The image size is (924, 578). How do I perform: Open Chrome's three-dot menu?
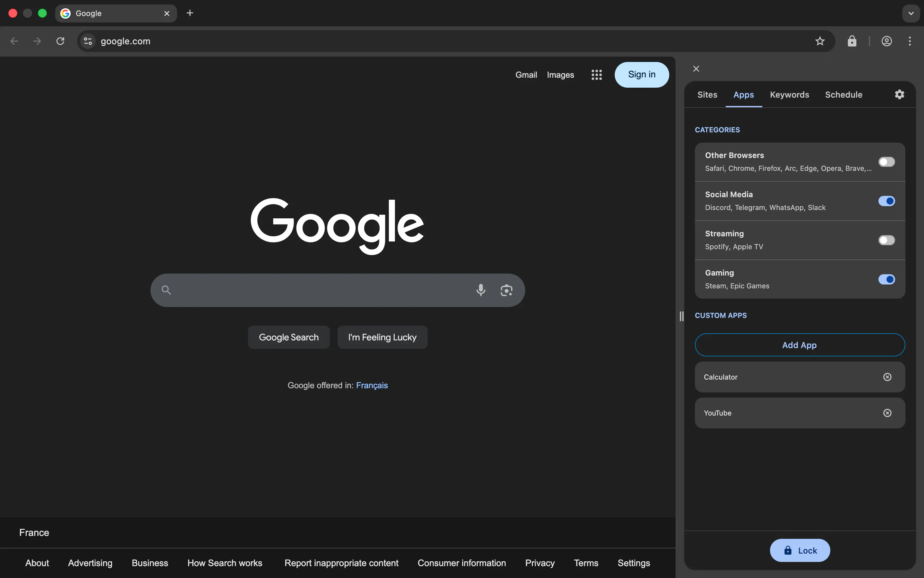tap(910, 41)
